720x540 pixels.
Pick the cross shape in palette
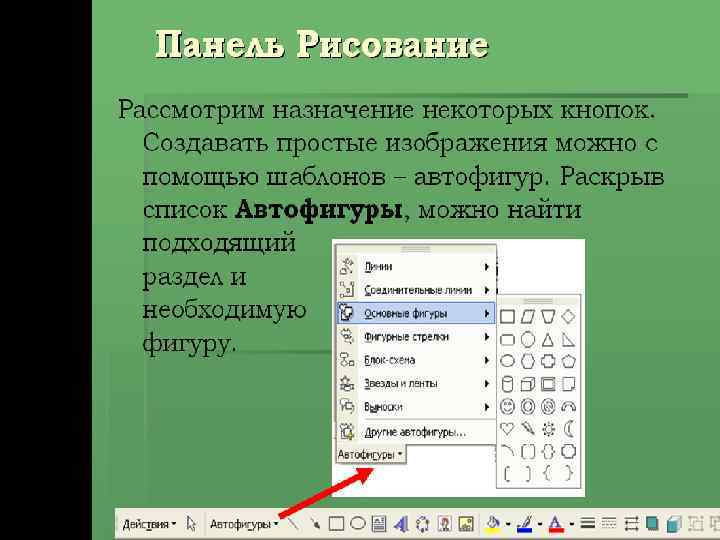548,361
